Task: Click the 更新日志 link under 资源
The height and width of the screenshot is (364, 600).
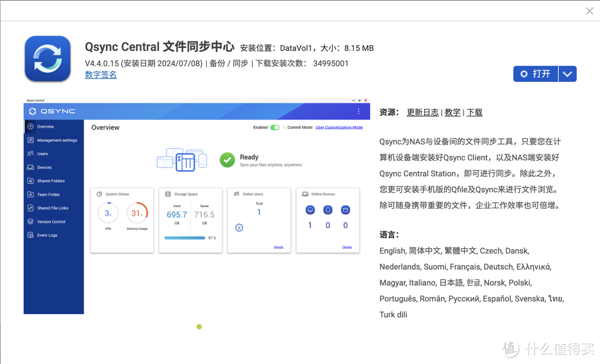Action: [422, 112]
